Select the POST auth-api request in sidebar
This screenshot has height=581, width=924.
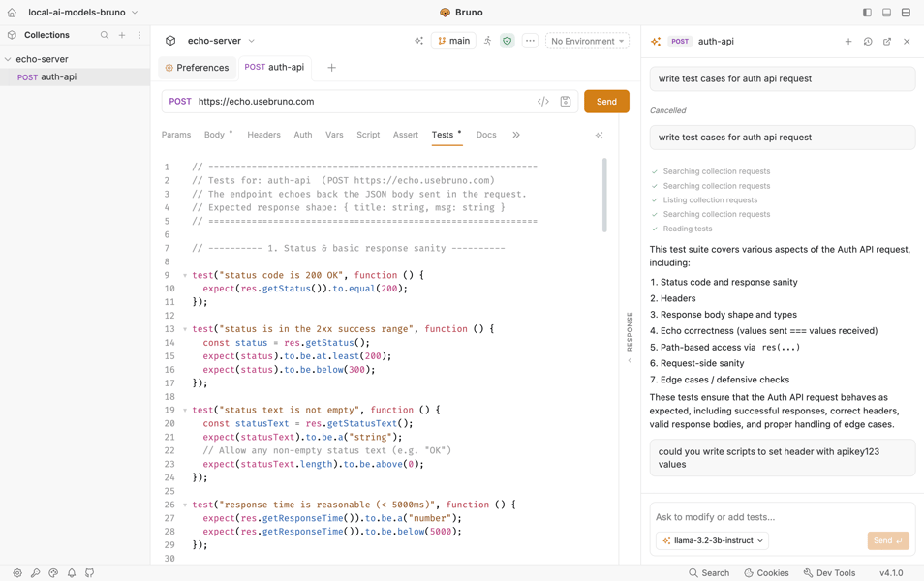point(75,77)
